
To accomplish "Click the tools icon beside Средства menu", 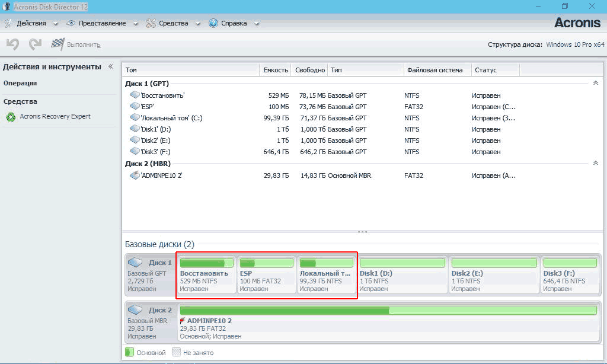I will coord(151,23).
